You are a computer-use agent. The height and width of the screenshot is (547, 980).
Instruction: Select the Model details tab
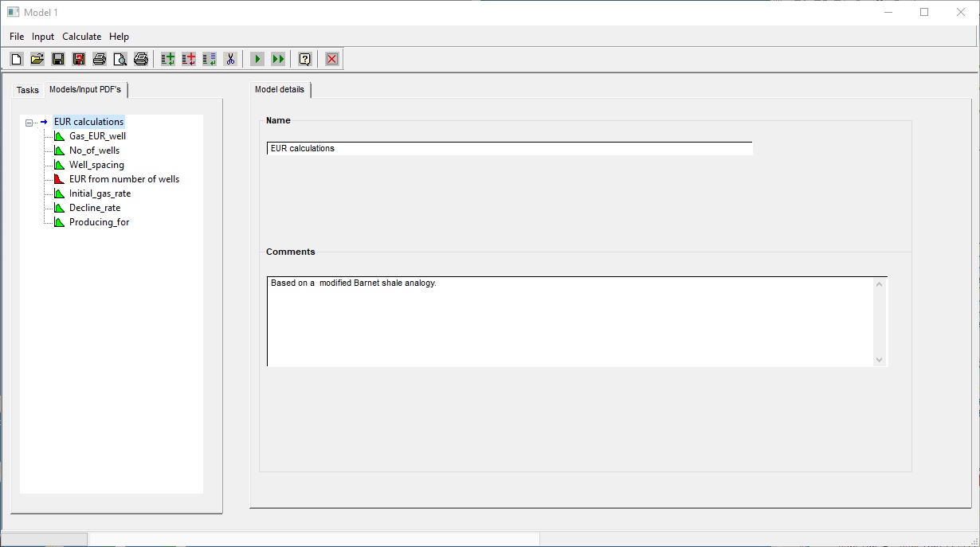[x=280, y=89]
